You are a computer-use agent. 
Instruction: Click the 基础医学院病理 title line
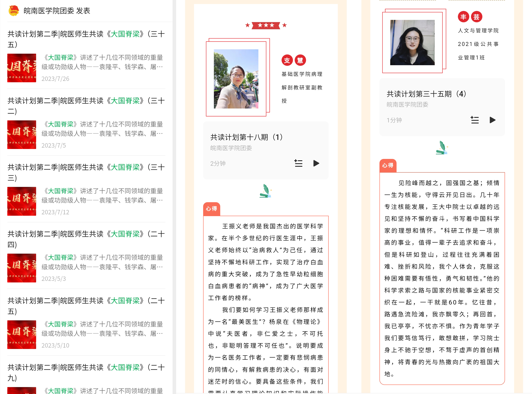(x=302, y=74)
